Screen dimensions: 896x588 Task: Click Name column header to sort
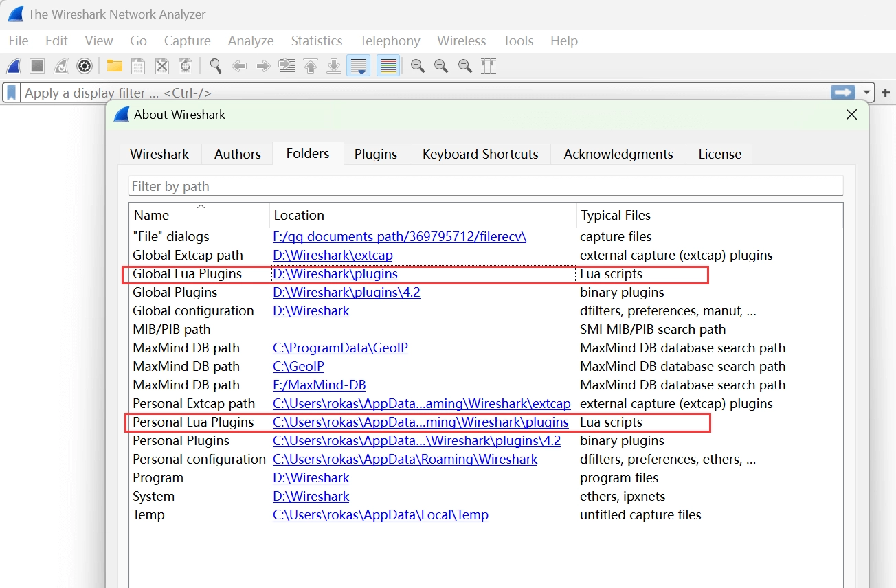(151, 215)
